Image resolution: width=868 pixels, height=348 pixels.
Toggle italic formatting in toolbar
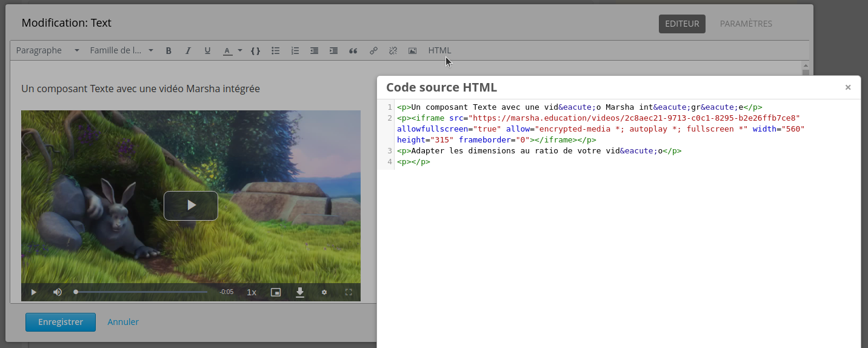pyautogui.click(x=188, y=51)
